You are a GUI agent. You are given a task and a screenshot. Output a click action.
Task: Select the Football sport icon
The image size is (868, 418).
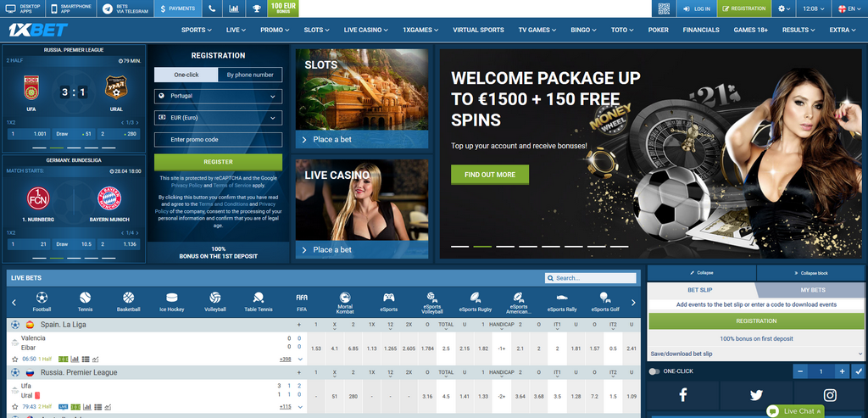click(42, 298)
